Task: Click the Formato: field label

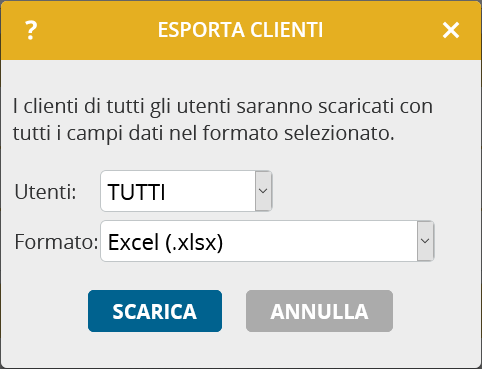Action: click(x=56, y=242)
